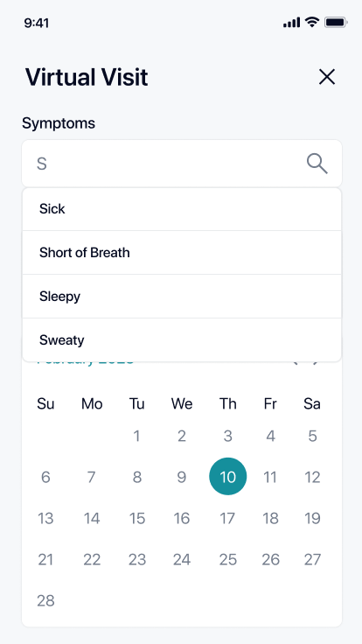Choose date 27 on the calendar
The height and width of the screenshot is (644, 362).
312,559
